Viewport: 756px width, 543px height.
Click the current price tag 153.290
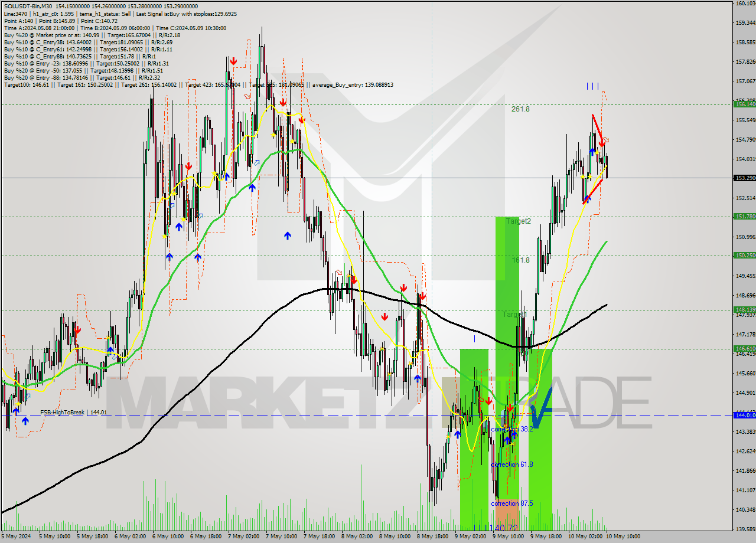pyautogui.click(x=744, y=178)
